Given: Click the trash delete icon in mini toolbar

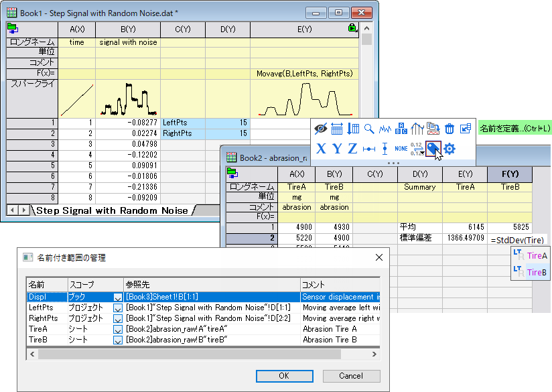Looking at the screenshot, I should tap(450, 129).
